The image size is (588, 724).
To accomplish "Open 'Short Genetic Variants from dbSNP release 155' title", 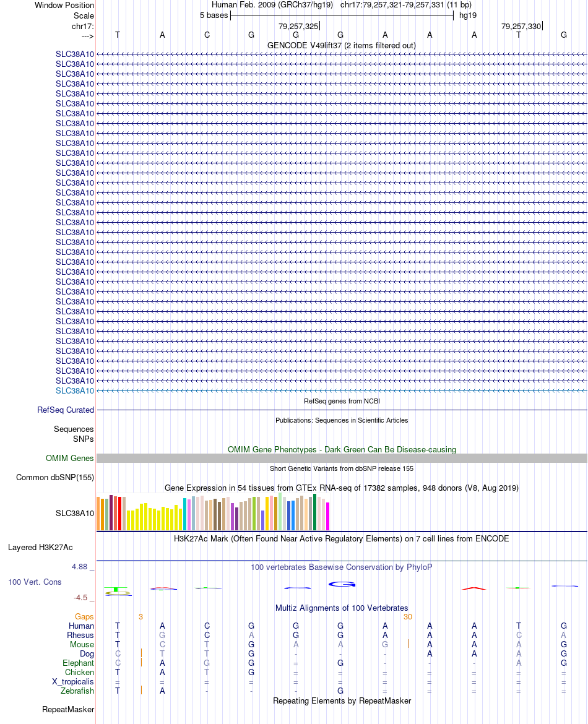I will click(342, 468).
